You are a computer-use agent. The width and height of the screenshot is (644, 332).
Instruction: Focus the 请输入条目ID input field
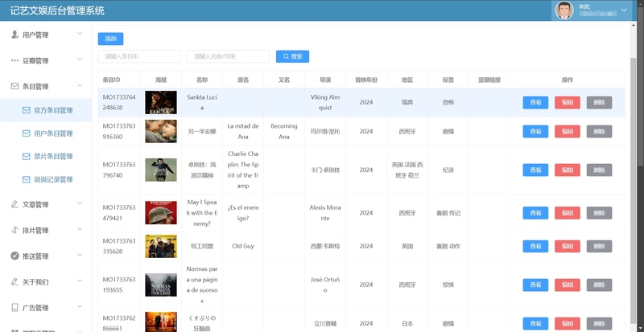click(x=139, y=56)
